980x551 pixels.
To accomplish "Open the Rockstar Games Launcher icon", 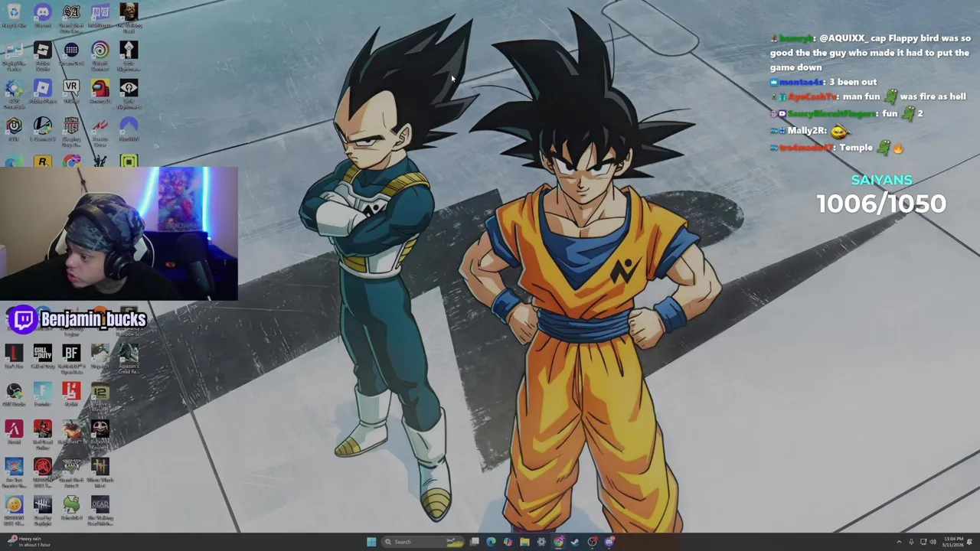I will pos(42,161).
